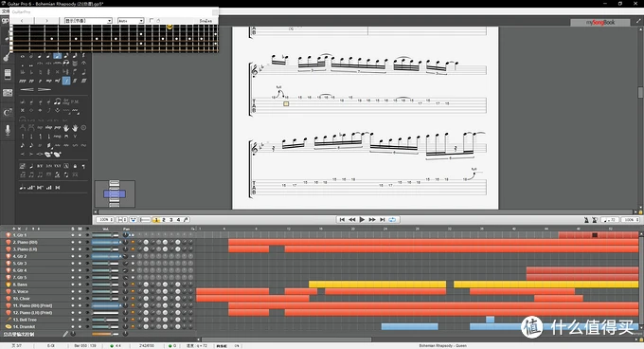
Task: Adjust the volume slider for 14. Drumkit
Action: [x=105, y=327]
